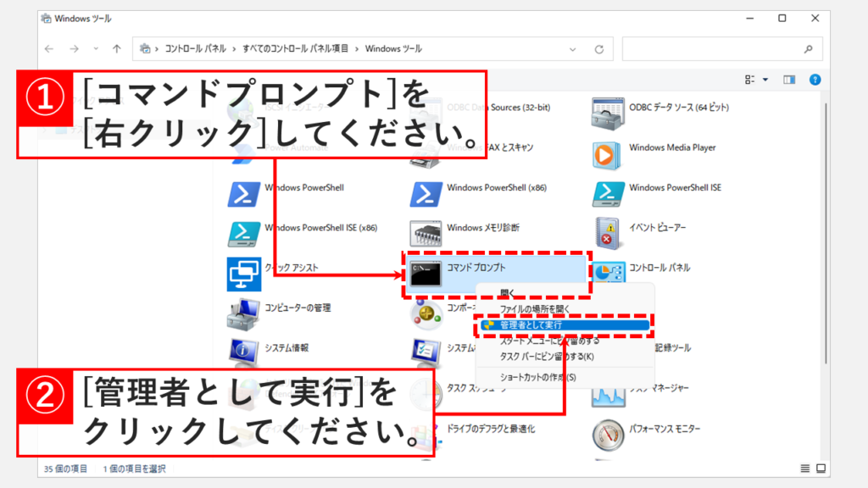The width and height of the screenshot is (868, 488).
Task: Toggle the preview pane icon
Action: pos(789,80)
